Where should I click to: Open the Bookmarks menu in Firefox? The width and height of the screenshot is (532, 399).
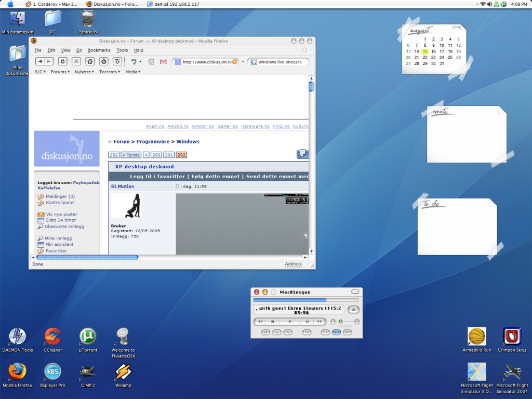[x=99, y=50]
